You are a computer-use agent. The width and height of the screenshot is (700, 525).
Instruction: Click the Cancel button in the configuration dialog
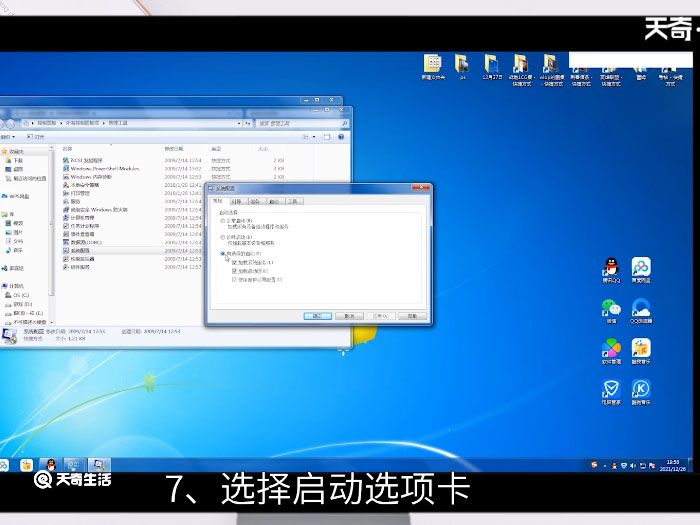(x=349, y=316)
